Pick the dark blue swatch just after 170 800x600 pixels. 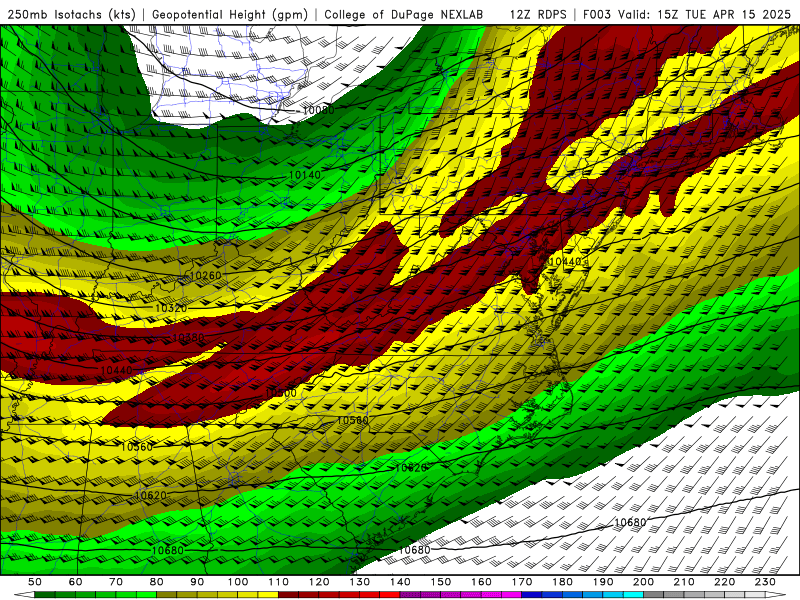[x=532, y=595]
